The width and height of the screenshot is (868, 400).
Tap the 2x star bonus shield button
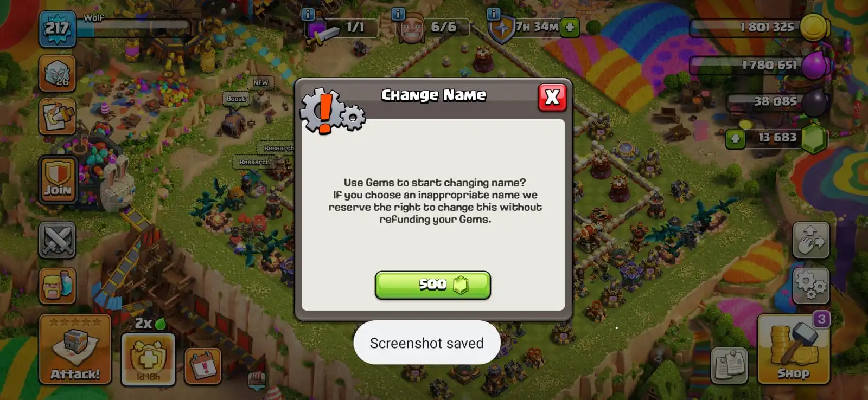click(148, 359)
